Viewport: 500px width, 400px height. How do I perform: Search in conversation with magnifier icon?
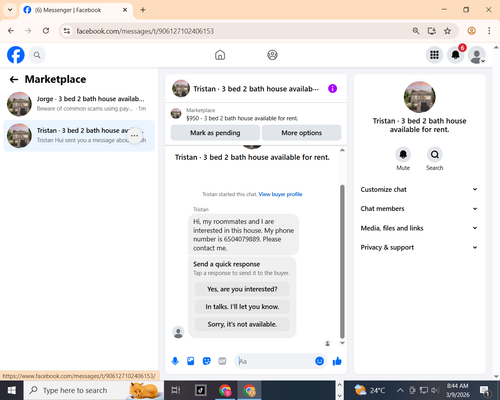point(435,155)
